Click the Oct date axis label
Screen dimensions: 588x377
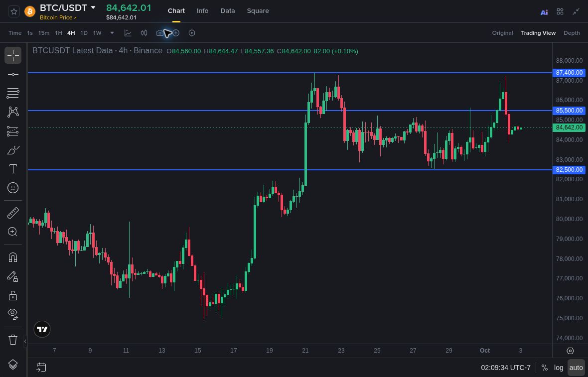coord(484,351)
